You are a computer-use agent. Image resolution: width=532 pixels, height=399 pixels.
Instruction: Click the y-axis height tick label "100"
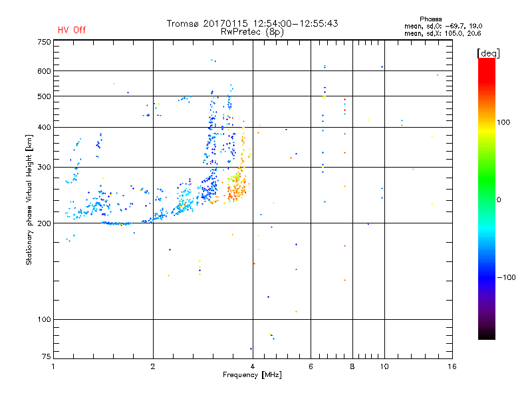[x=44, y=319]
